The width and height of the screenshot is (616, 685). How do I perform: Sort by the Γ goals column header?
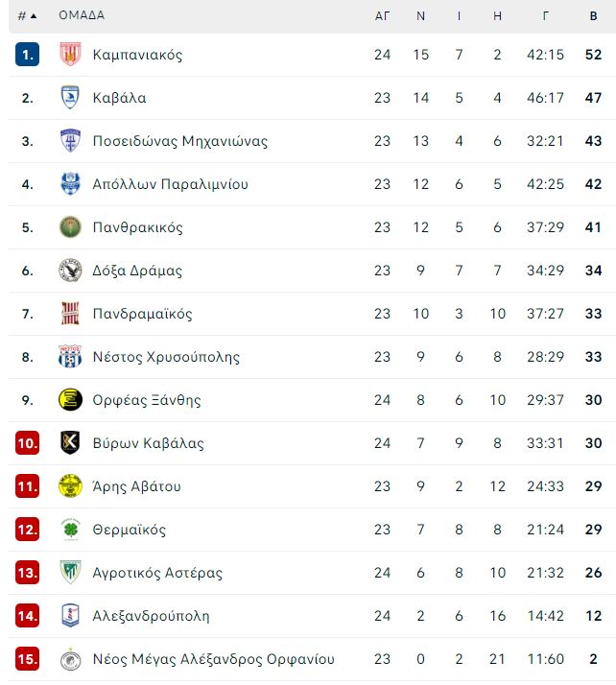pos(545,16)
